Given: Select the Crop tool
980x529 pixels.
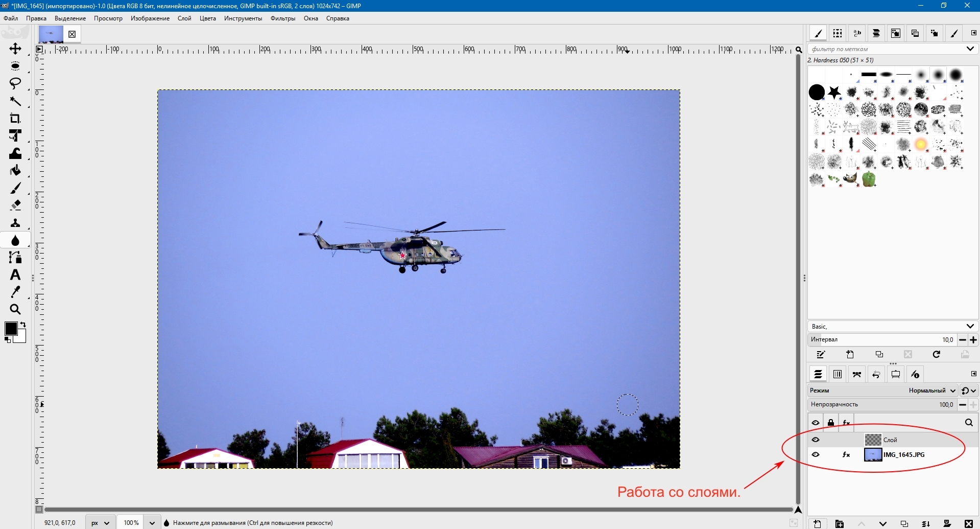Looking at the screenshot, I should click(x=15, y=119).
